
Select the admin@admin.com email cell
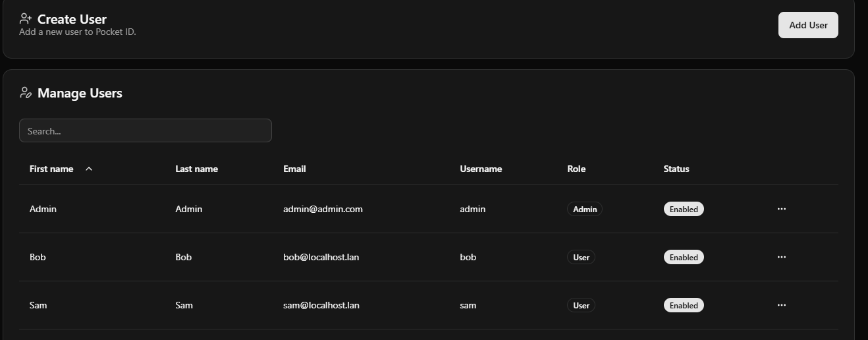[323, 209]
